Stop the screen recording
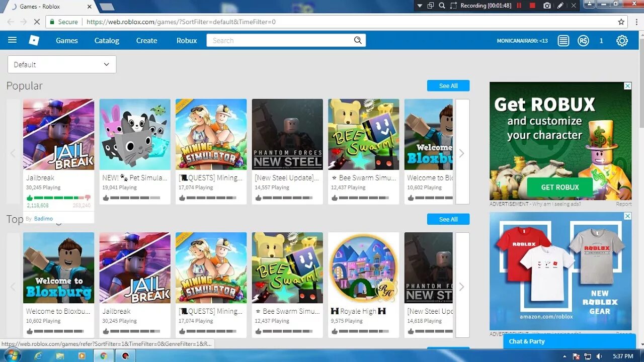Image resolution: width=644 pixels, height=362 pixels. tap(532, 6)
